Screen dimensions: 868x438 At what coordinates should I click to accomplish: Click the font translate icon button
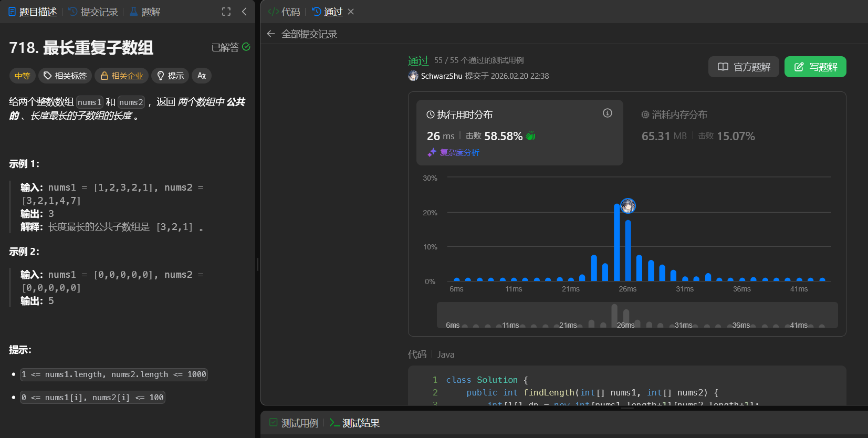click(202, 76)
